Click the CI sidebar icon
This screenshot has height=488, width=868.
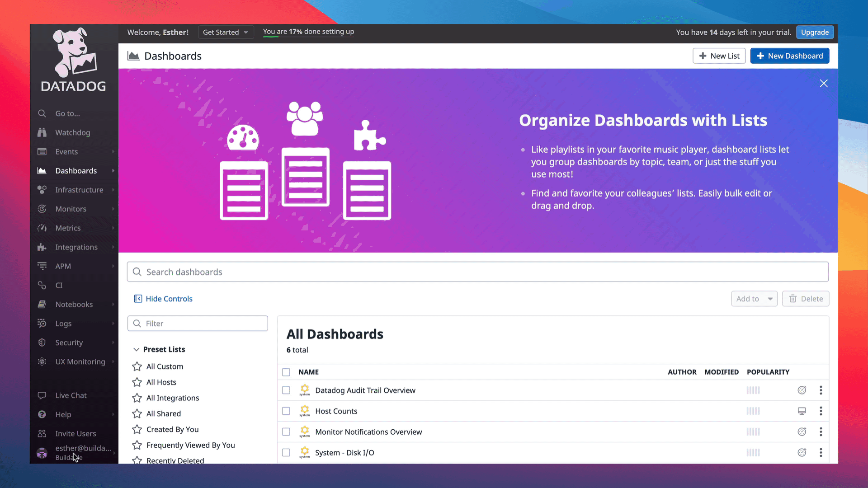(42, 285)
